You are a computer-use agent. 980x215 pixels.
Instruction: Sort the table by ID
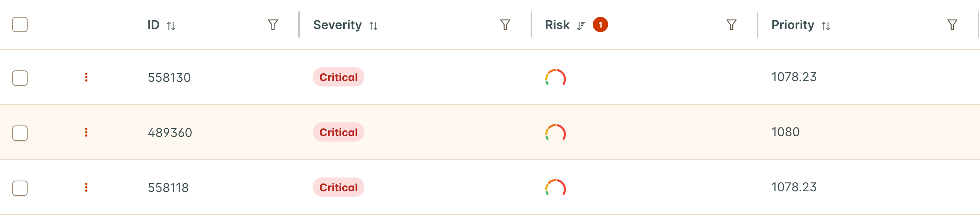click(171, 26)
